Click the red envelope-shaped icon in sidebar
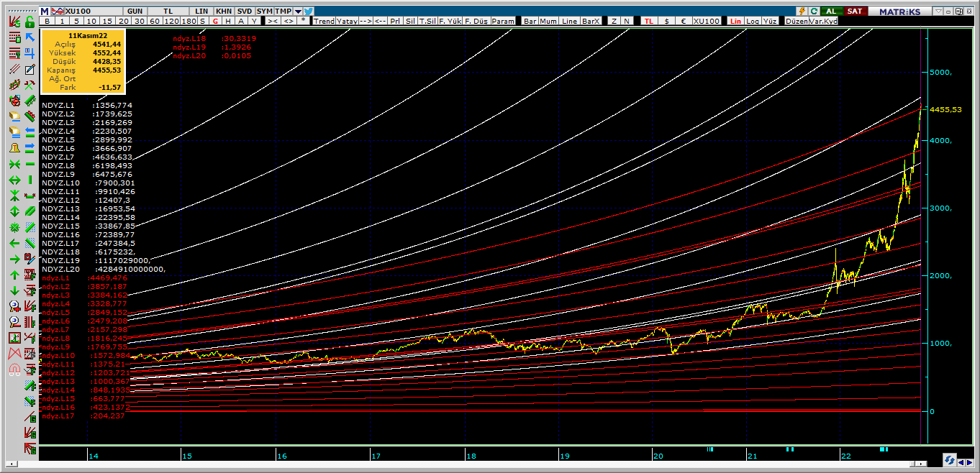Image resolution: width=980 pixels, height=473 pixels. [x=14, y=354]
